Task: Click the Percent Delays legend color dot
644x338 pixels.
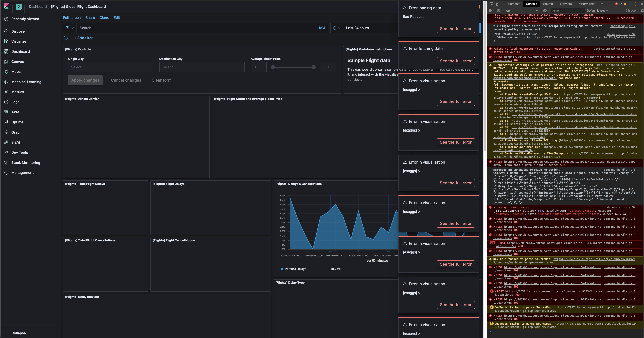Action: (282, 269)
